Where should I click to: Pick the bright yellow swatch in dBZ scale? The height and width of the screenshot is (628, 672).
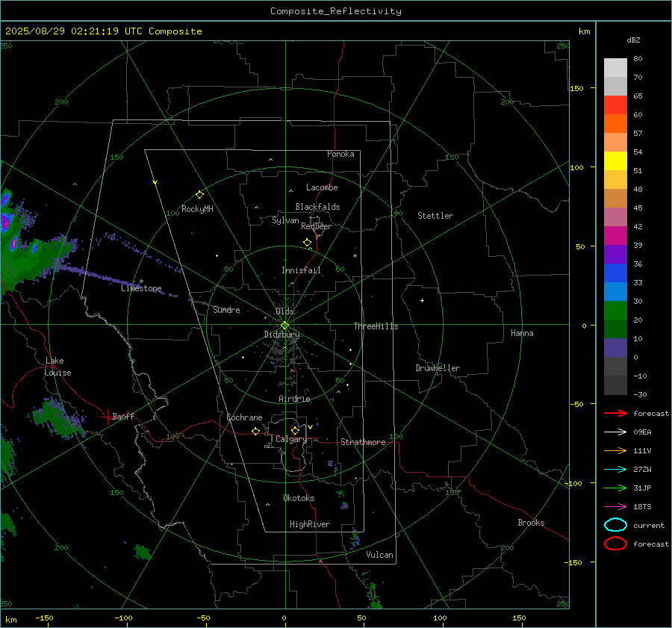pyautogui.click(x=615, y=161)
